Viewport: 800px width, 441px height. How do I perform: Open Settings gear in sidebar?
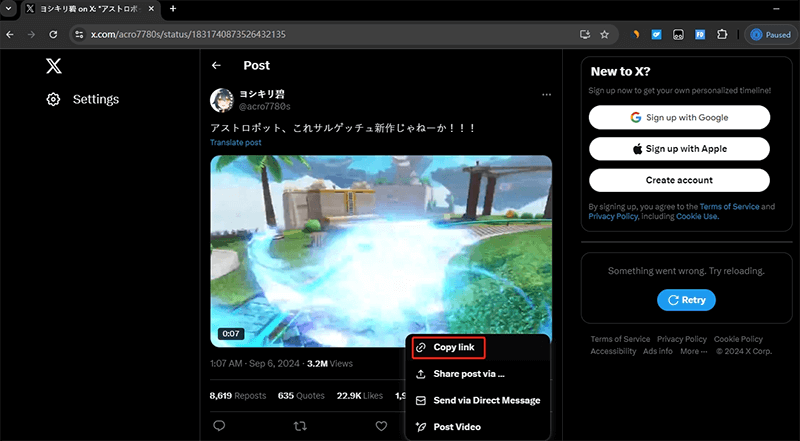[53, 99]
